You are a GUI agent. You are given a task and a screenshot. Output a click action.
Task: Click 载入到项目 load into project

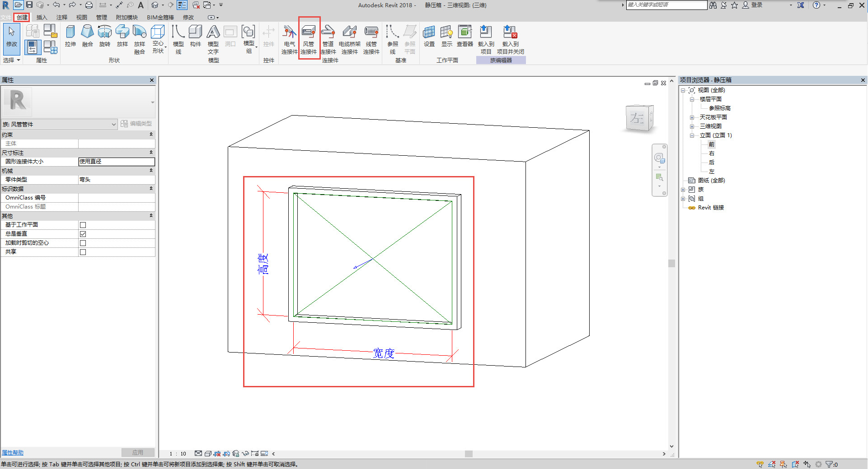click(486, 39)
